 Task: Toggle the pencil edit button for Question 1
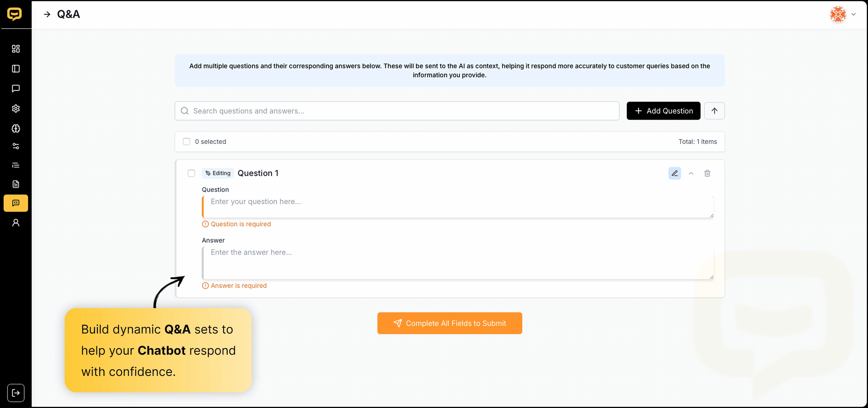[675, 173]
